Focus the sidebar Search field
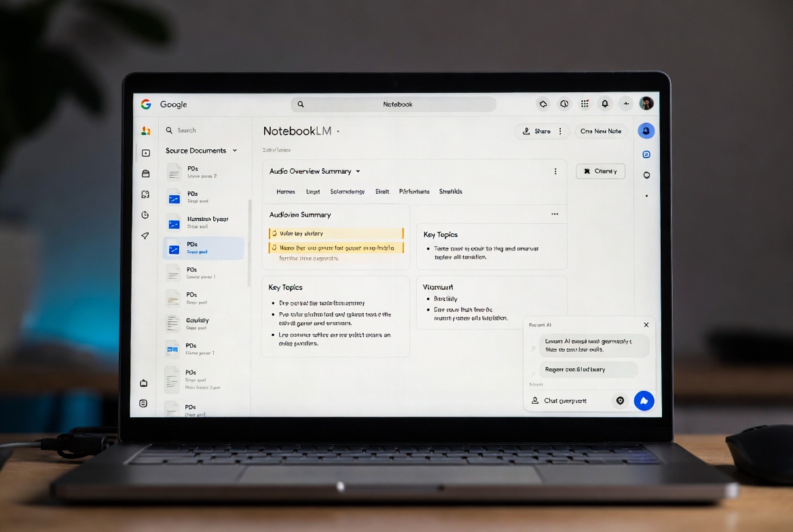 click(x=205, y=130)
